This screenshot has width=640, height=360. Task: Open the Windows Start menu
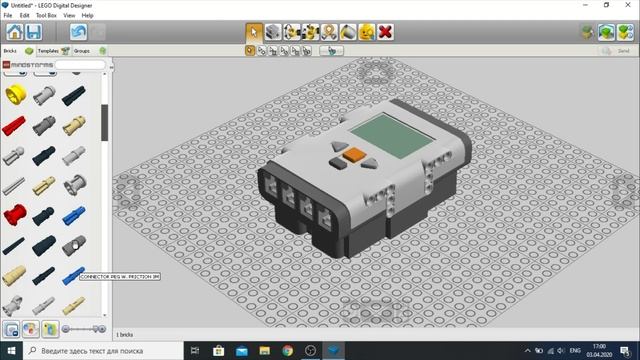click(x=11, y=351)
